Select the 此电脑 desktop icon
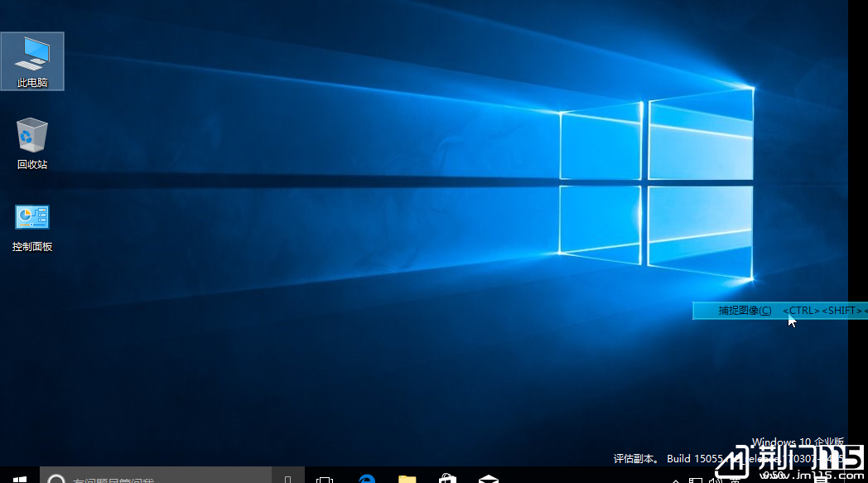Viewport: 868px width, 483px height. coord(32,61)
